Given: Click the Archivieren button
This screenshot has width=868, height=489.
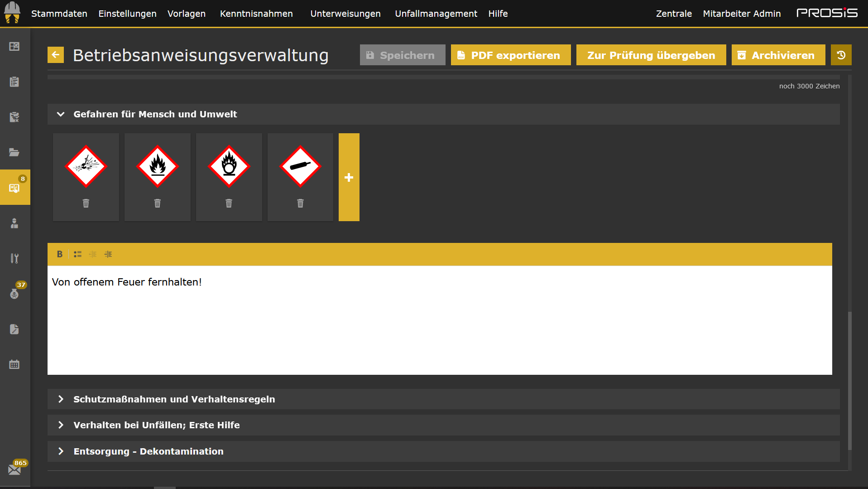Looking at the screenshot, I should [x=778, y=55].
